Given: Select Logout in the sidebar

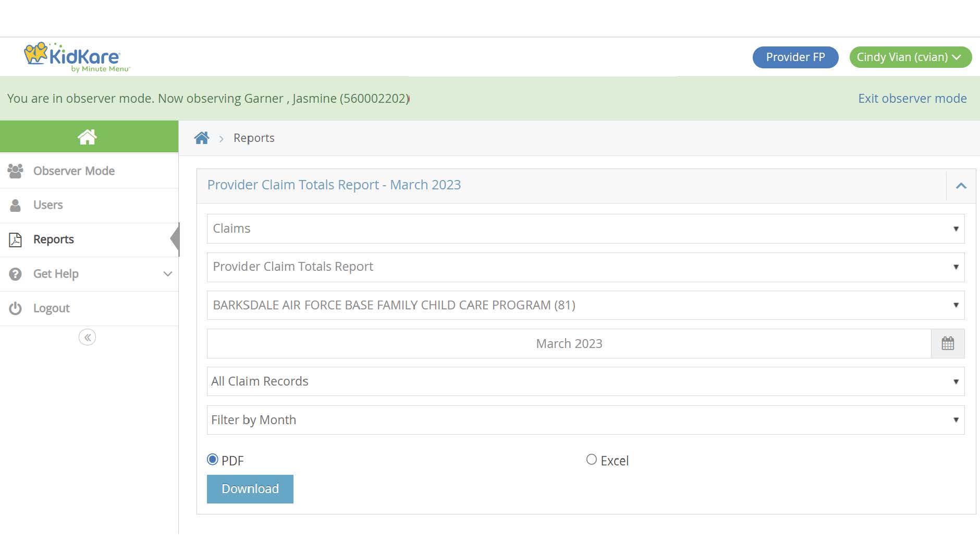Looking at the screenshot, I should tap(89, 308).
